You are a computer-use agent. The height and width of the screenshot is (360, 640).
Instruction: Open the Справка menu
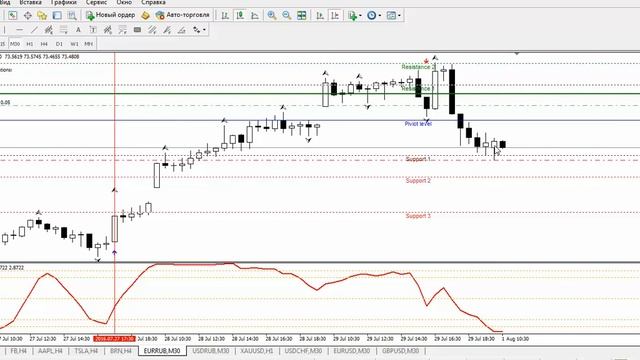tap(153, 2)
